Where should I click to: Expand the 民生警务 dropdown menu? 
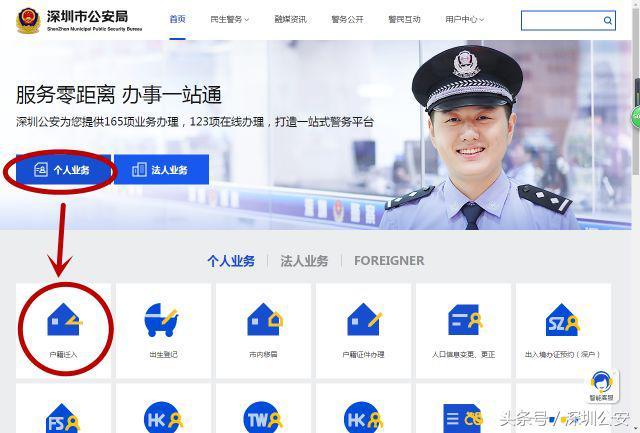229,19
